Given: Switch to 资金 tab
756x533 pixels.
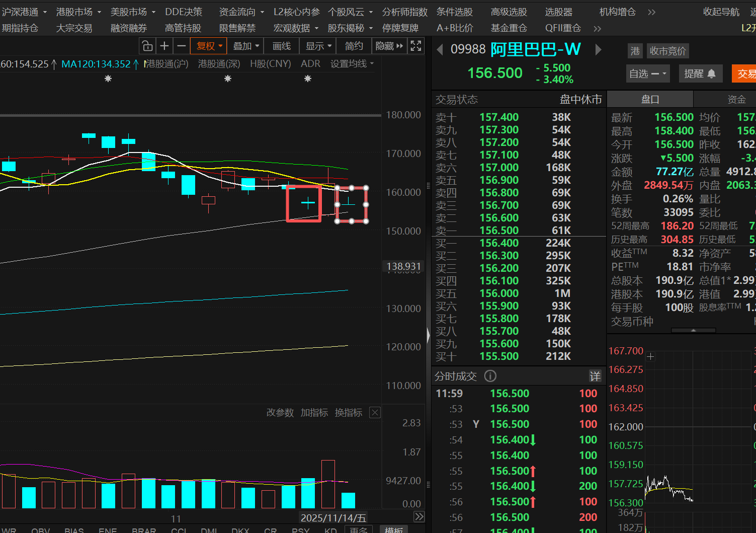Looking at the screenshot, I should 736,100.
